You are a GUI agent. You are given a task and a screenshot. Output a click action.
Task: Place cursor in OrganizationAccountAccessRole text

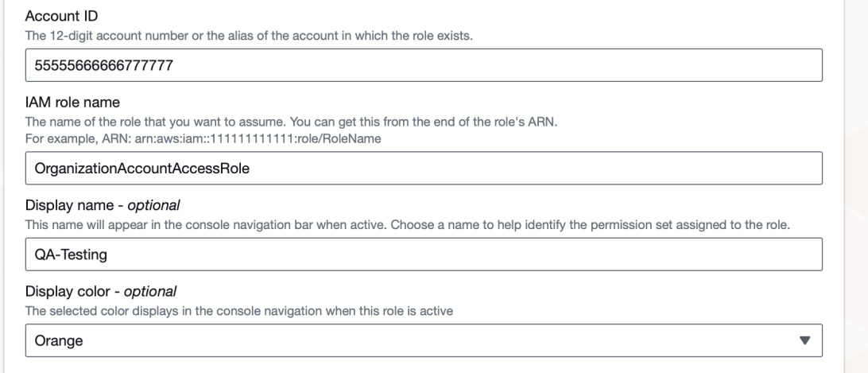tap(137, 168)
